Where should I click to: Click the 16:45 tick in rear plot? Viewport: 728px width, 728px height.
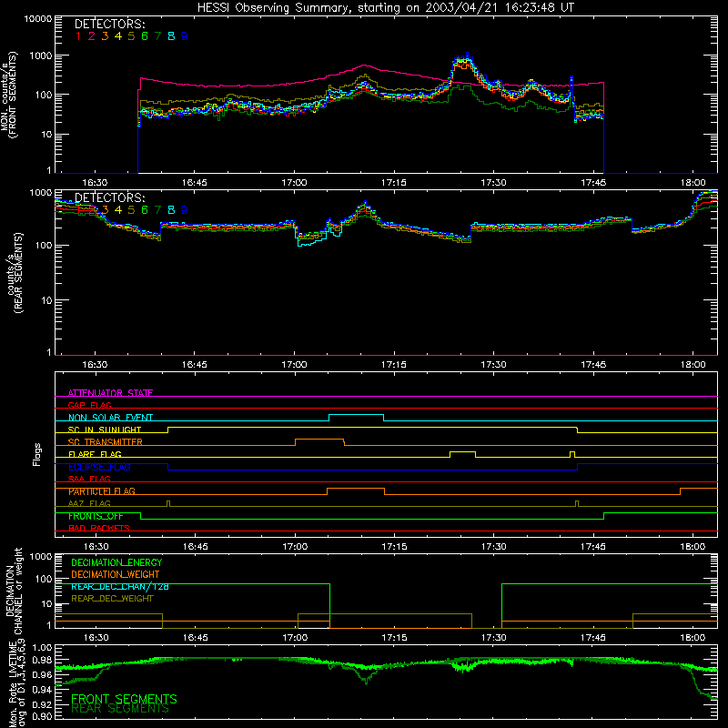[194, 365]
